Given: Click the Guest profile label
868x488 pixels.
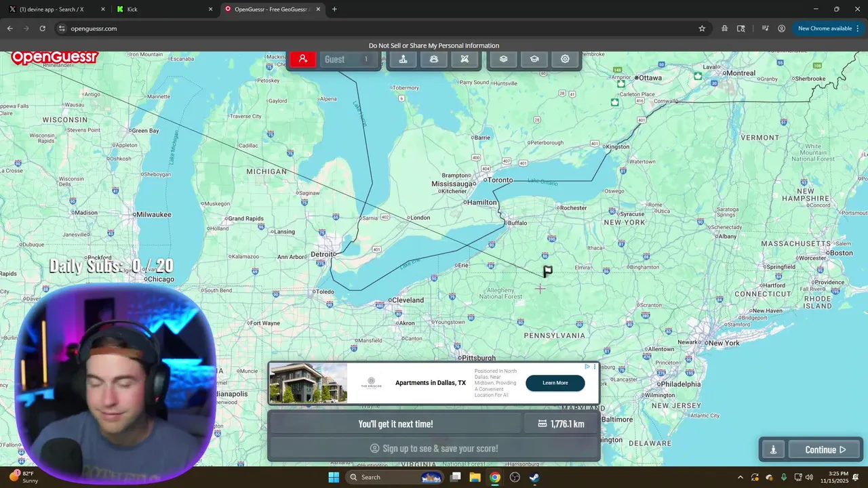Looking at the screenshot, I should point(334,60).
